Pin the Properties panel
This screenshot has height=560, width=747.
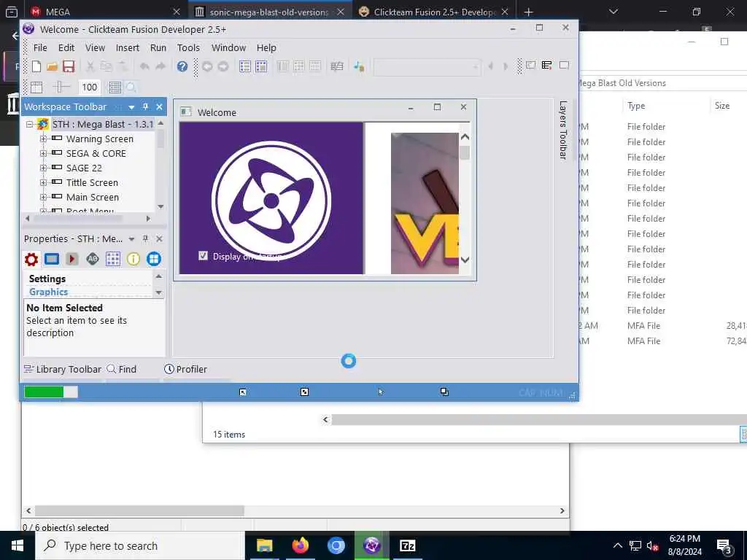146,238
